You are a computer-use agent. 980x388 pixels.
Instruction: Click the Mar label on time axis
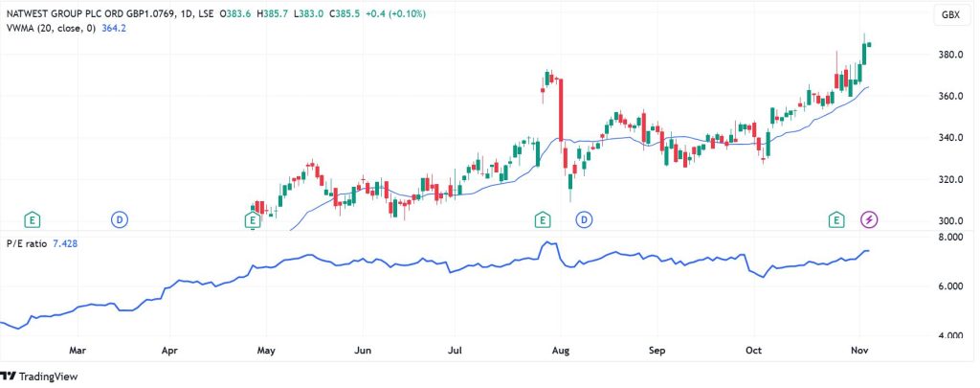(77, 351)
